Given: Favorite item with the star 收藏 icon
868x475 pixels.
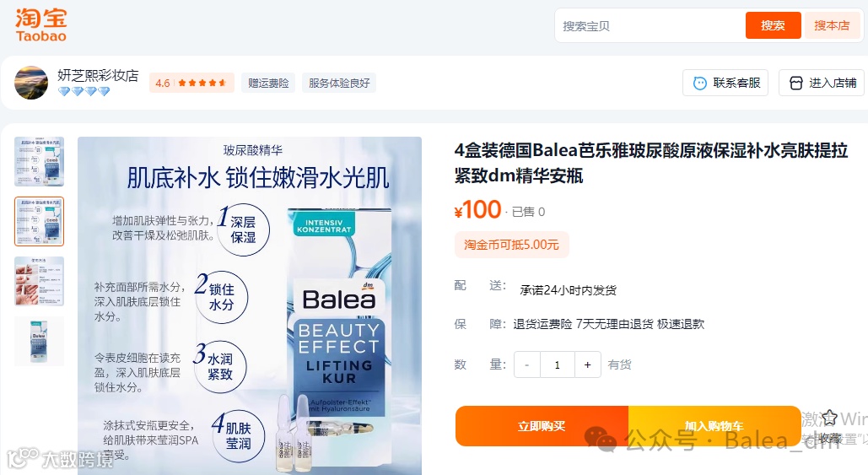Looking at the screenshot, I should click(828, 418).
